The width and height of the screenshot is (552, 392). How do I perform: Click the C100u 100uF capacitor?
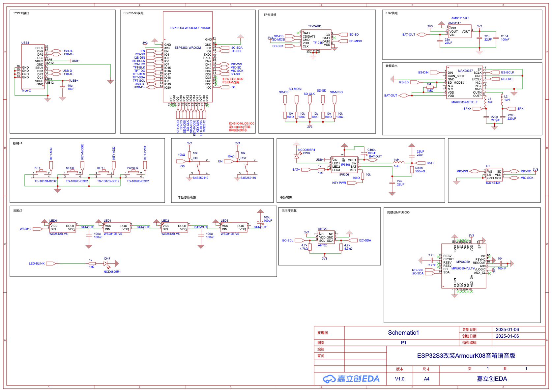(364, 153)
